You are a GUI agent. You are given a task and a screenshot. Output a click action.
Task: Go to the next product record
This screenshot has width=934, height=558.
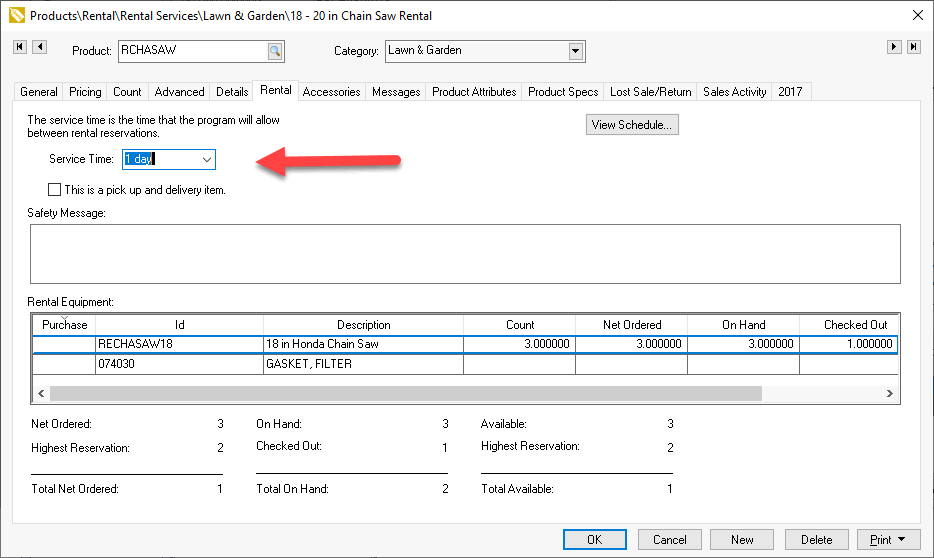[x=895, y=47]
